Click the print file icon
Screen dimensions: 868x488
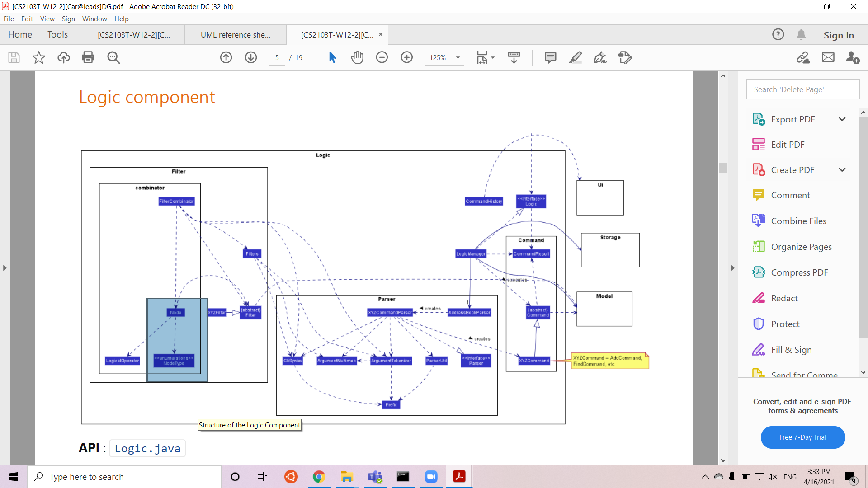[88, 57]
